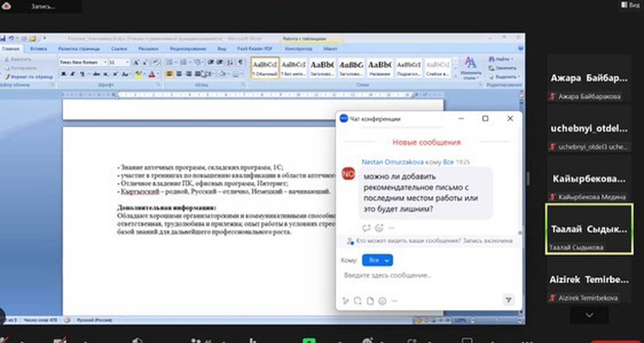Open the emoji picker in chat
This screenshot has height=343, width=644.
(382, 301)
